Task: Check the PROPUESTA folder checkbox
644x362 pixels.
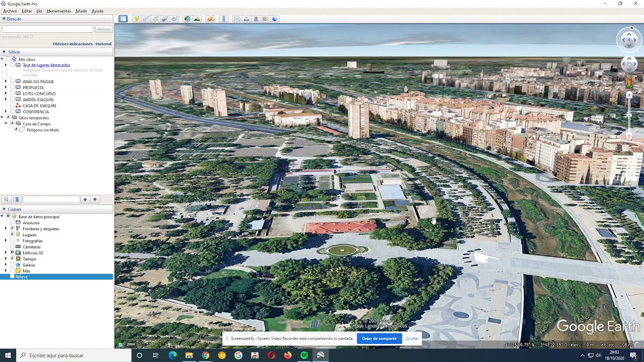Action: pos(12,87)
